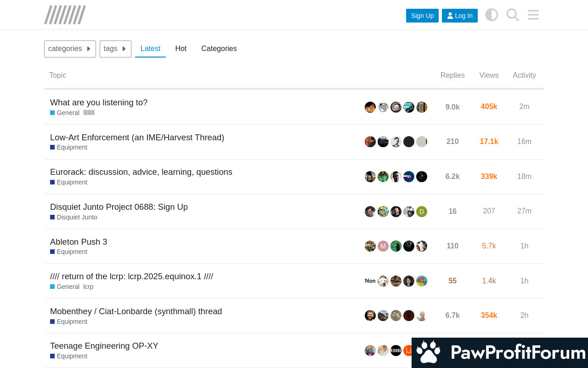Image resolution: width=588 pixels, height=368 pixels.
Task: Click first avatar in Ableton Push 3 row
Action: [x=370, y=246]
